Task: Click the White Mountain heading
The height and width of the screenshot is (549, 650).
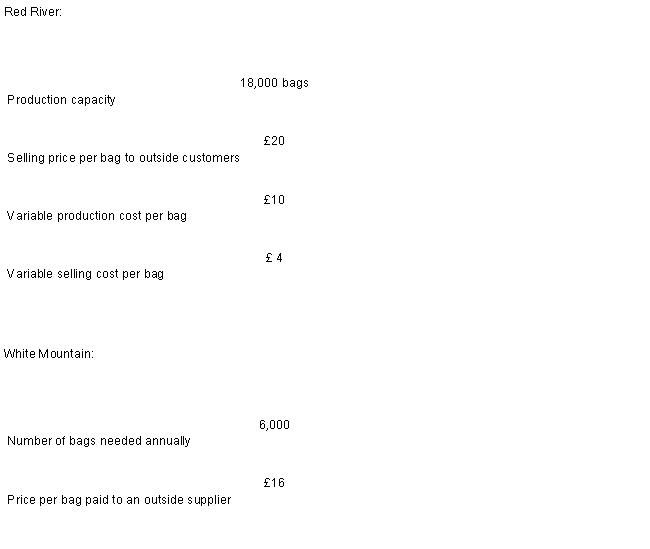Action: [49, 354]
